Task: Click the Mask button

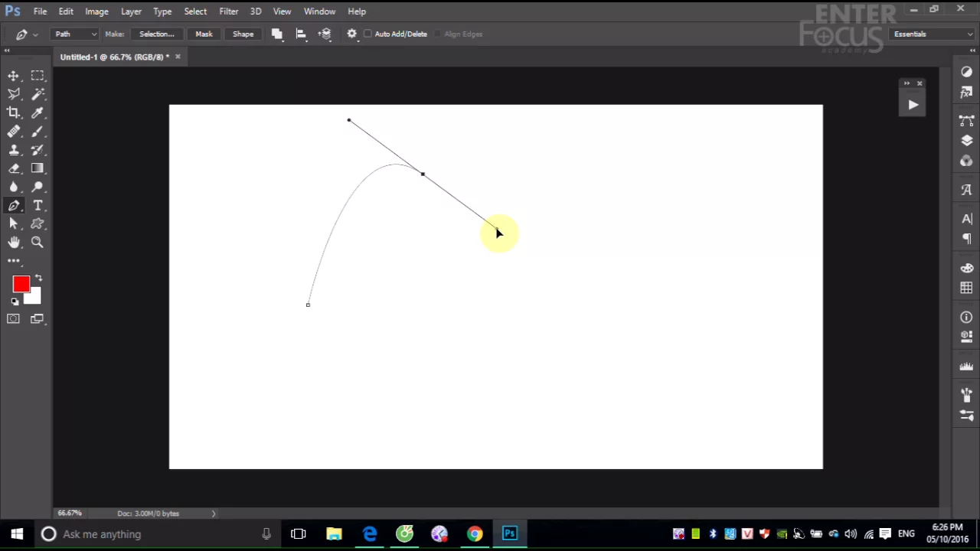Action: click(x=204, y=34)
